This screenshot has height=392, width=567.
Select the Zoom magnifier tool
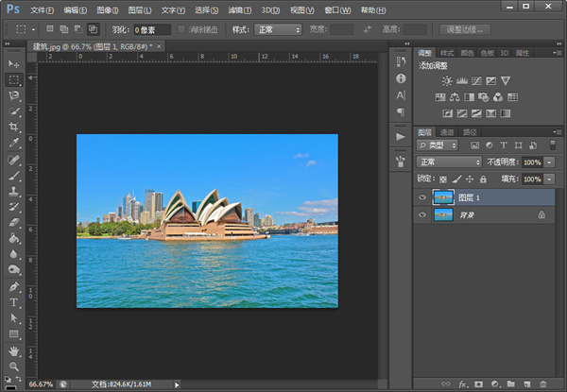[14, 366]
